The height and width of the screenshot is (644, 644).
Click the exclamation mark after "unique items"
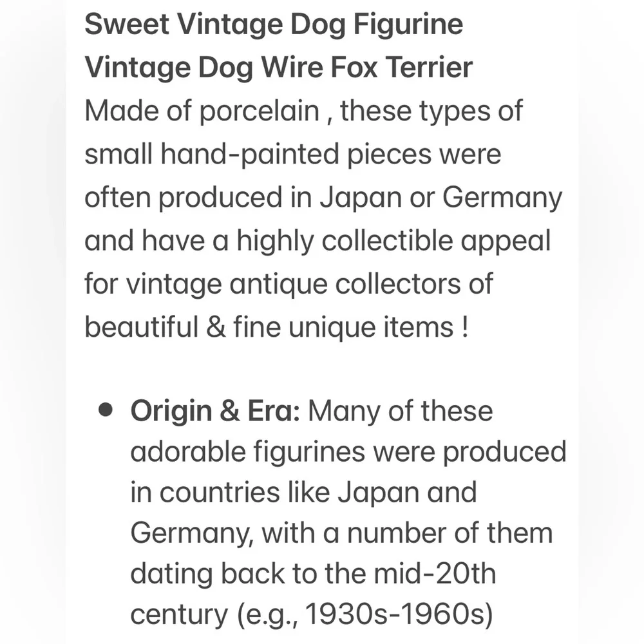(x=464, y=327)
